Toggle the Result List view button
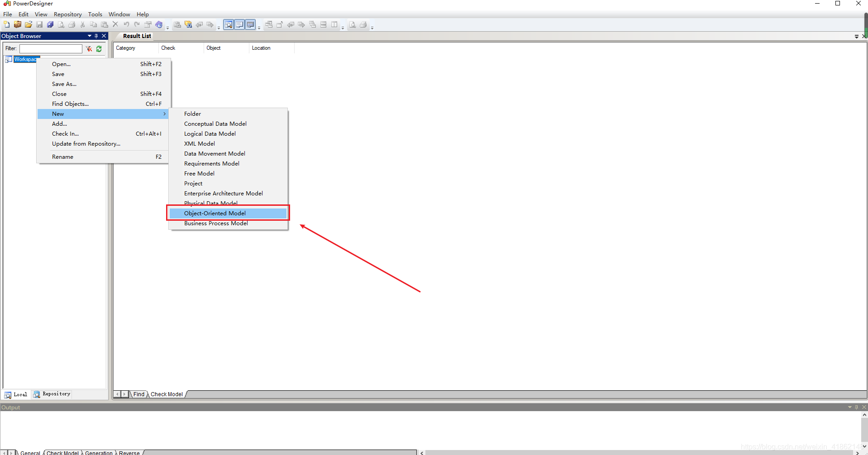 (x=250, y=24)
